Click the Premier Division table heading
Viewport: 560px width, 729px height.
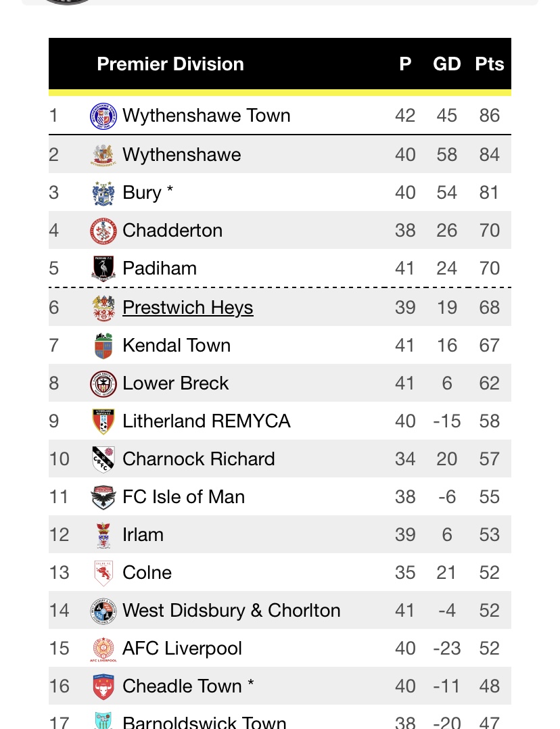coord(170,64)
